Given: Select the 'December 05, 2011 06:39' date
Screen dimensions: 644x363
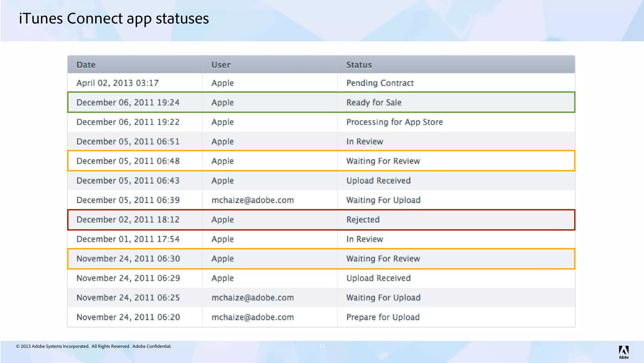Looking at the screenshot, I should 128,200.
